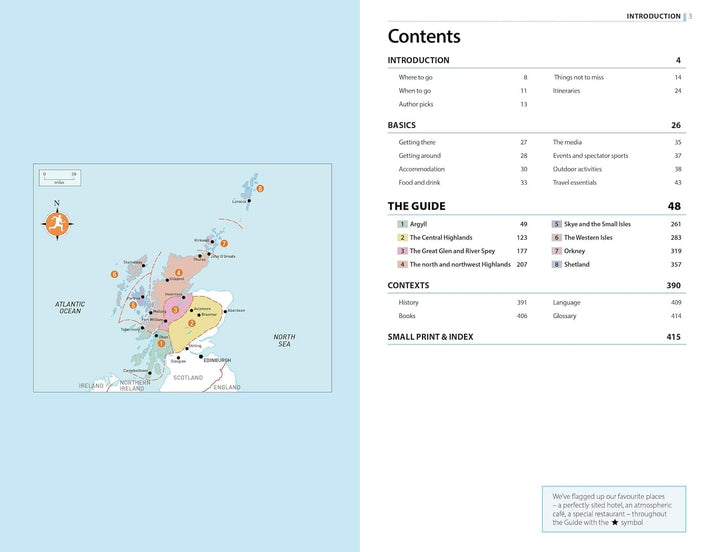The width and height of the screenshot is (720, 552).
Task: Open the "When to go" contents entry
Action: coord(415,90)
